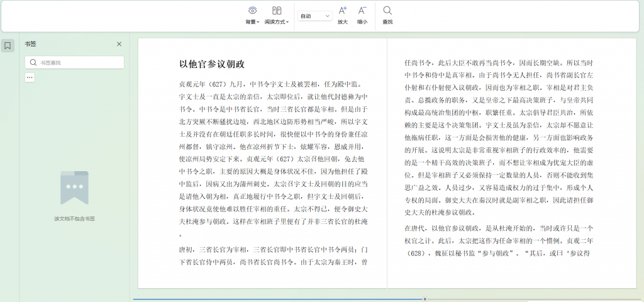Open the 查找 search icon
This screenshot has width=644, height=302.
[387, 11]
